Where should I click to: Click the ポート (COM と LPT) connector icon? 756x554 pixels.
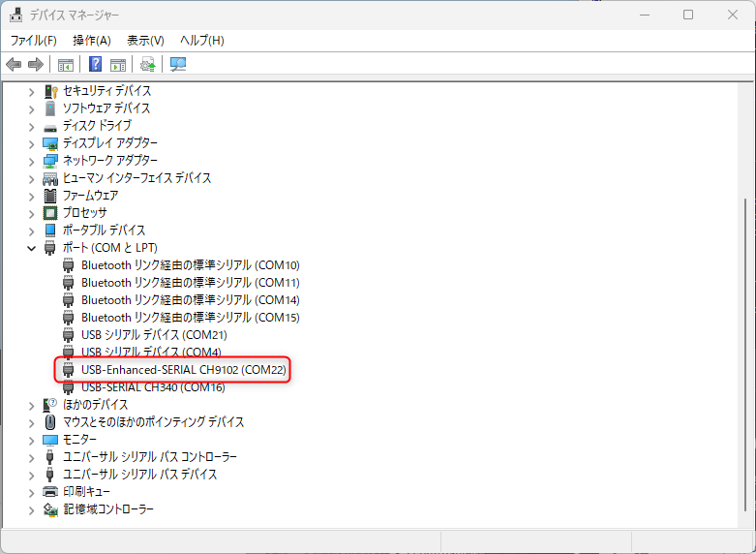tap(49, 248)
